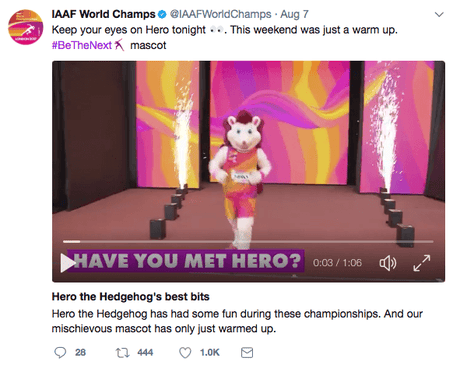Send tweet via direct message envelope icon

pyautogui.click(x=247, y=352)
